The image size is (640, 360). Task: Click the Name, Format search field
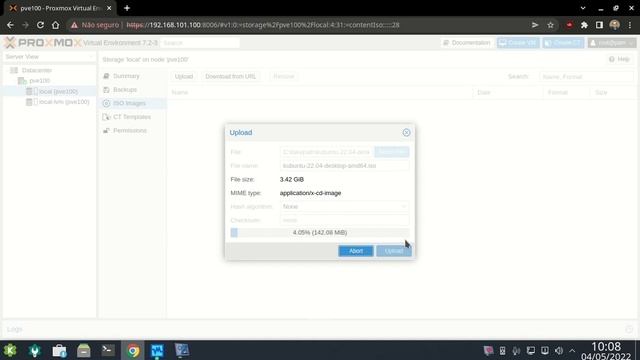(x=586, y=77)
